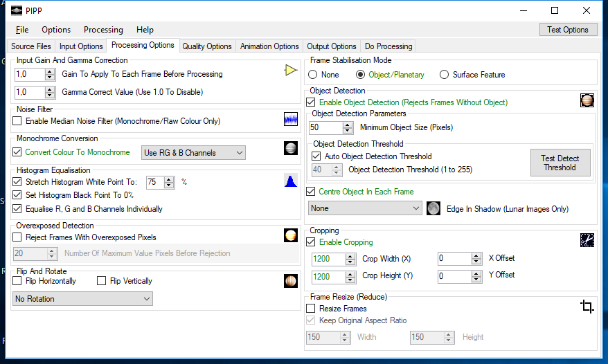Decrease Gamma Correct Value with down arrow

50,95
